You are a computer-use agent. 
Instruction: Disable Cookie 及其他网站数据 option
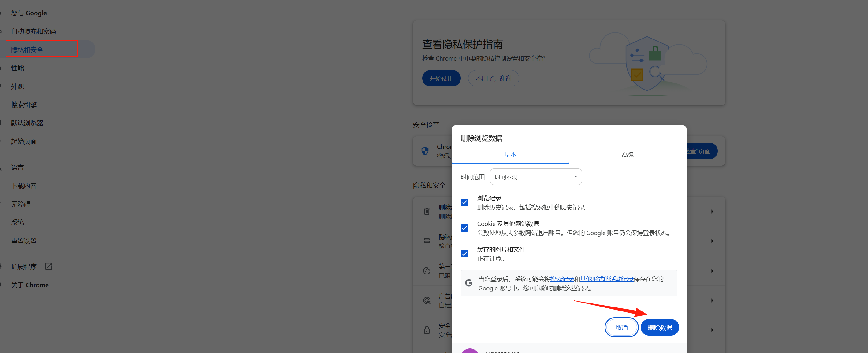pos(464,228)
